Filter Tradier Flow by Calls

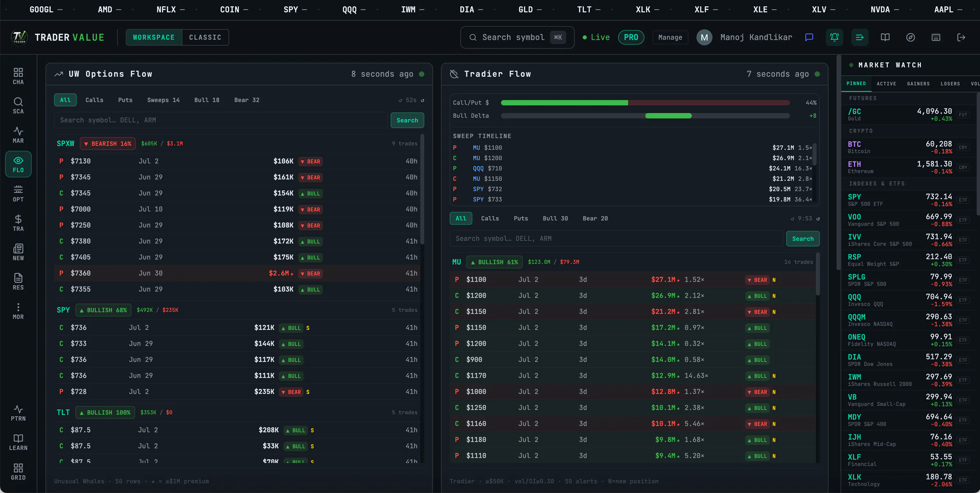490,218
